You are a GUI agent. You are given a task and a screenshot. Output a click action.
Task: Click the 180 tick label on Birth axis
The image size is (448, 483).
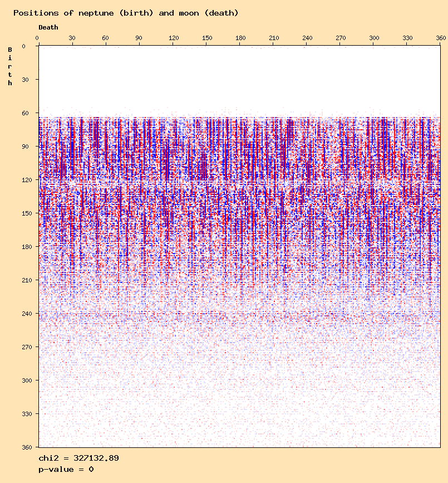[x=24, y=247]
